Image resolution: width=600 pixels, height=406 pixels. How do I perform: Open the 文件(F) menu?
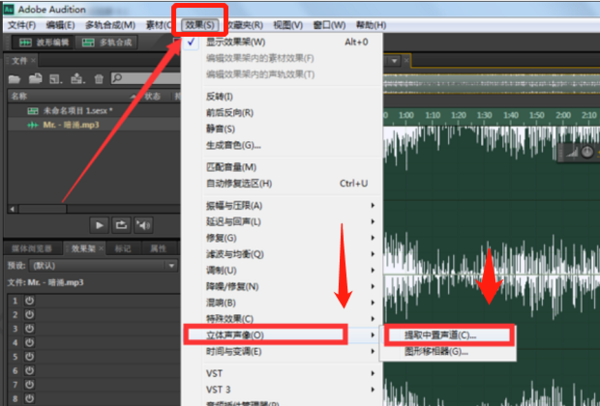tap(22, 25)
